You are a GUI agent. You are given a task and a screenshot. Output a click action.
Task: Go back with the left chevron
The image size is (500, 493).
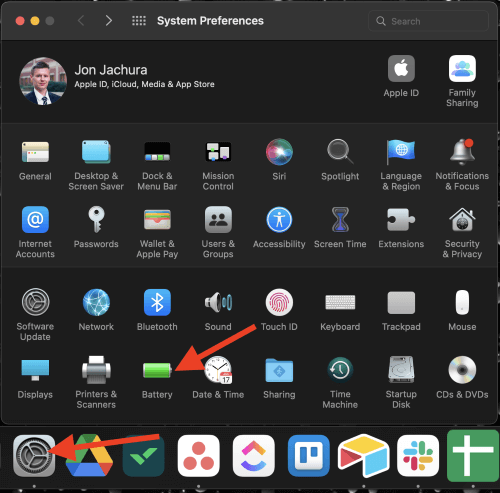81,21
